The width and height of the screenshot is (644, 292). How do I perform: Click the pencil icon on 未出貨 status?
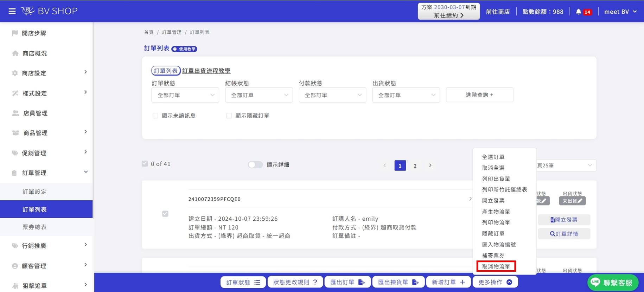coord(580,201)
